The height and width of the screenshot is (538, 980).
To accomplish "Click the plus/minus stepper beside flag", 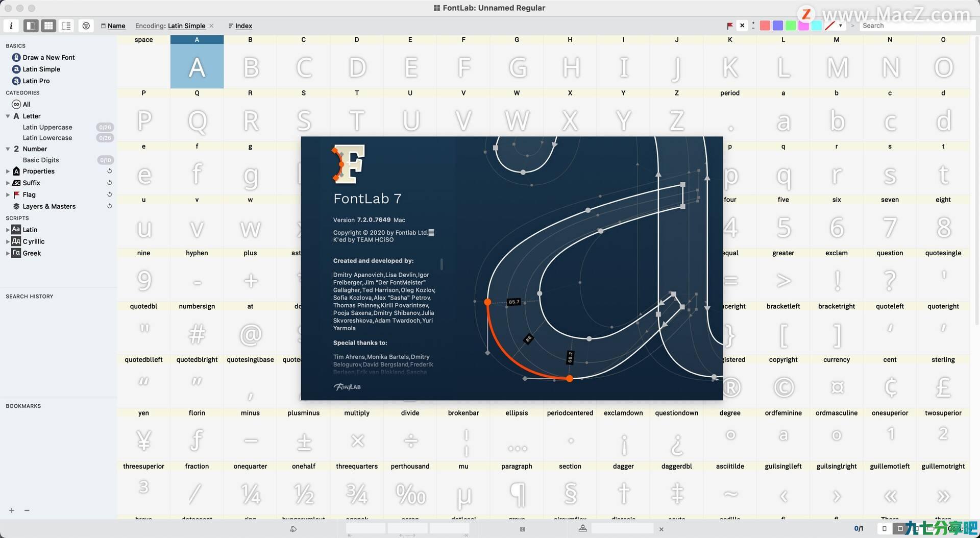I will pos(753,25).
